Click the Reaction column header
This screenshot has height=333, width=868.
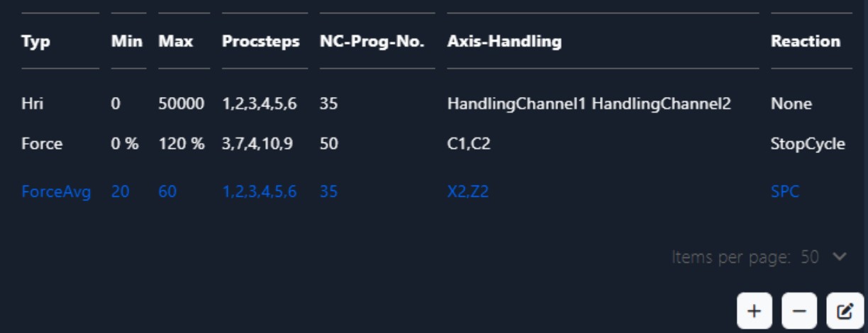pyautogui.click(x=806, y=42)
